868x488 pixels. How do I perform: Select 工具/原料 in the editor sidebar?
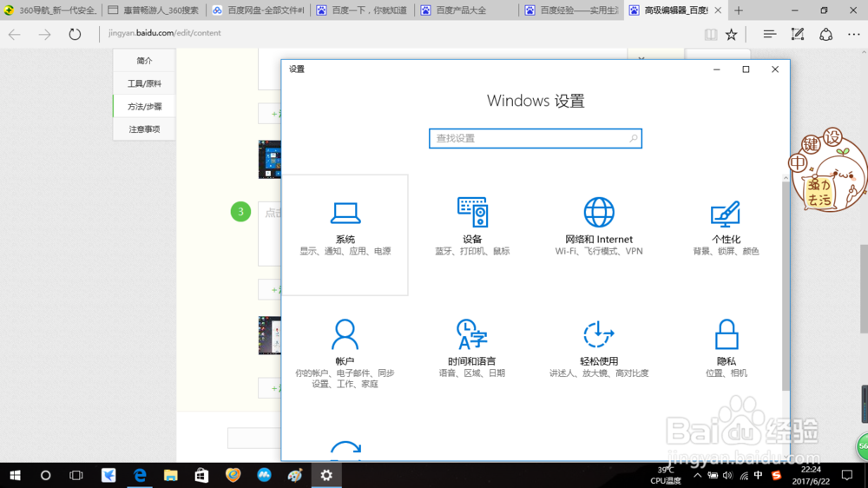point(144,83)
